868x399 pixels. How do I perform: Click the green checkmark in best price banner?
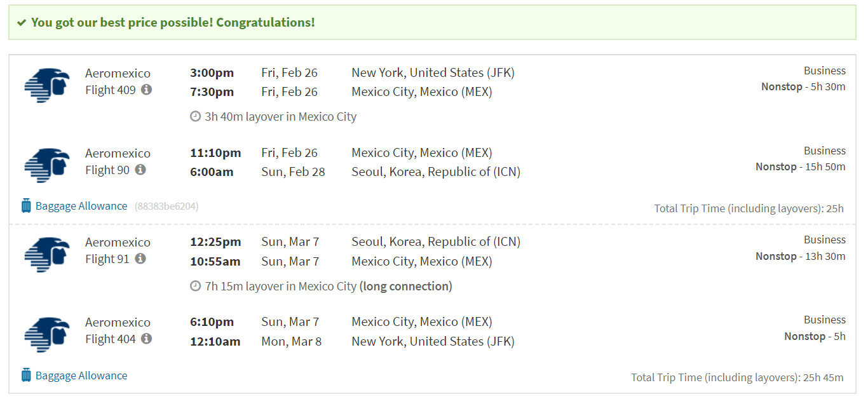click(22, 23)
